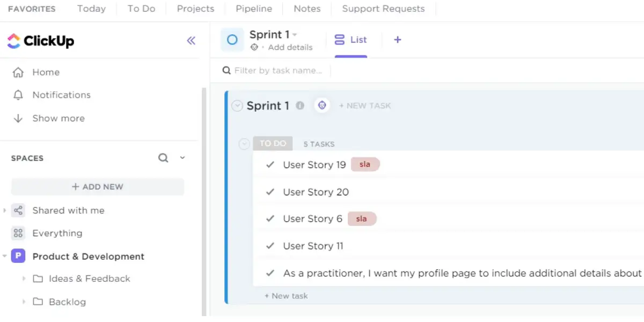The height and width of the screenshot is (322, 644).
Task: Click the Ideas & Feedback folder icon
Action: 38,279
